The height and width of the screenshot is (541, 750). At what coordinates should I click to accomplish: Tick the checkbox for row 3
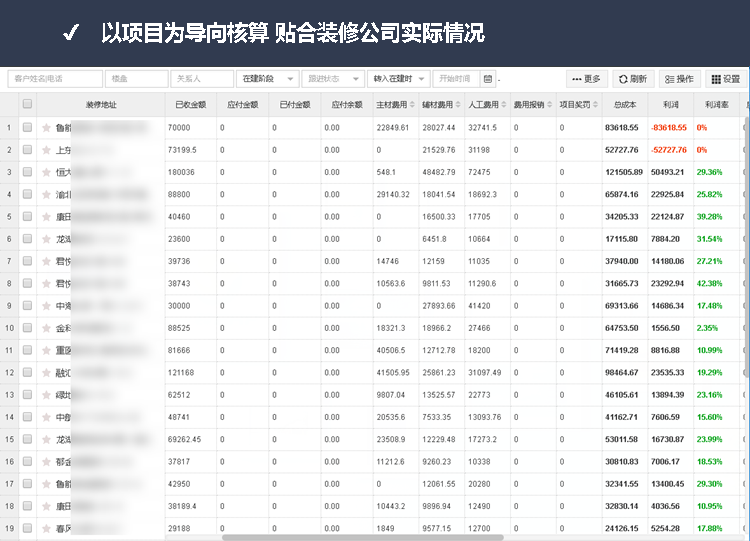point(27,172)
